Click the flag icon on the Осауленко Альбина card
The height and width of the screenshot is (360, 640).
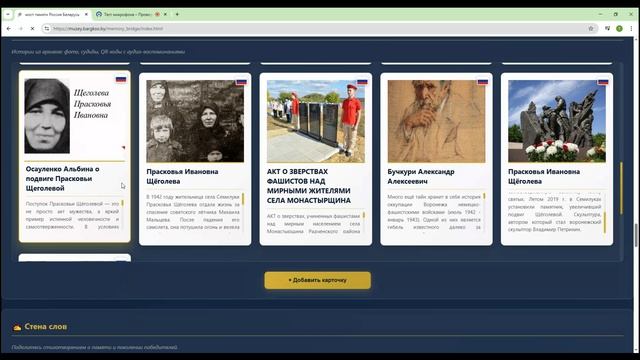click(121, 79)
